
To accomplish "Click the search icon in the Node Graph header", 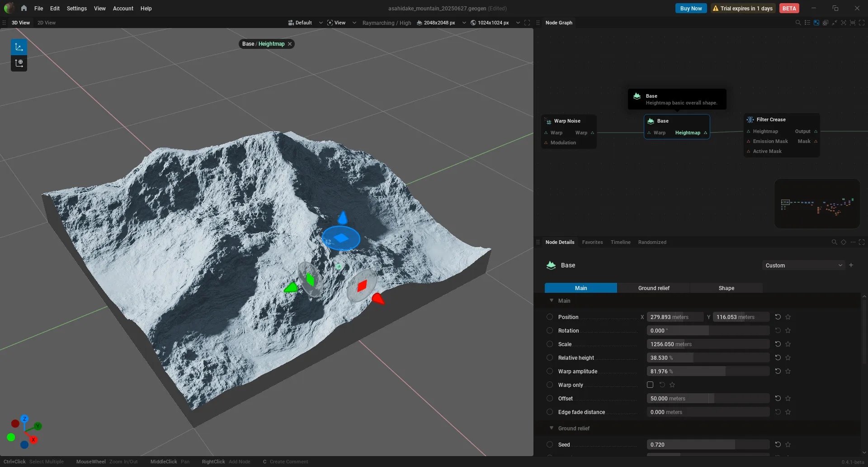I will [x=798, y=23].
